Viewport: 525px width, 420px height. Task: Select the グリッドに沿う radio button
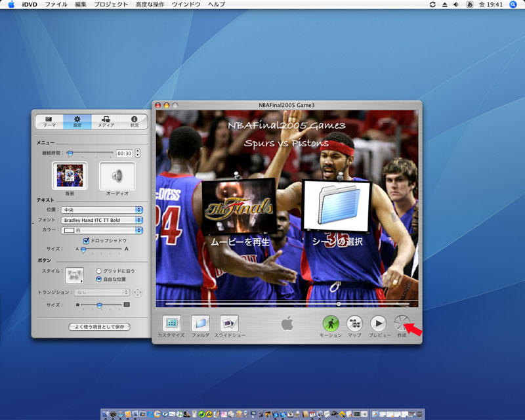click(x=99, y=270)
